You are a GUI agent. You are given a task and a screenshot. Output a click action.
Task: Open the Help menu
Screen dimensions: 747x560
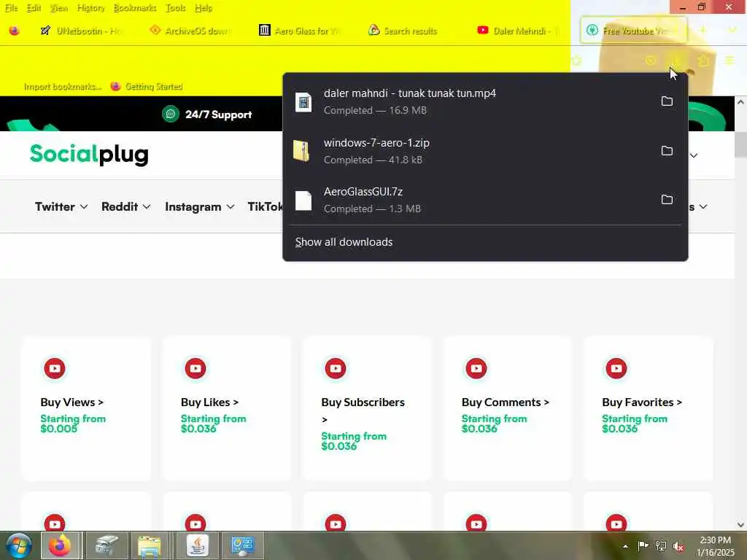click(x=204, y=8)
